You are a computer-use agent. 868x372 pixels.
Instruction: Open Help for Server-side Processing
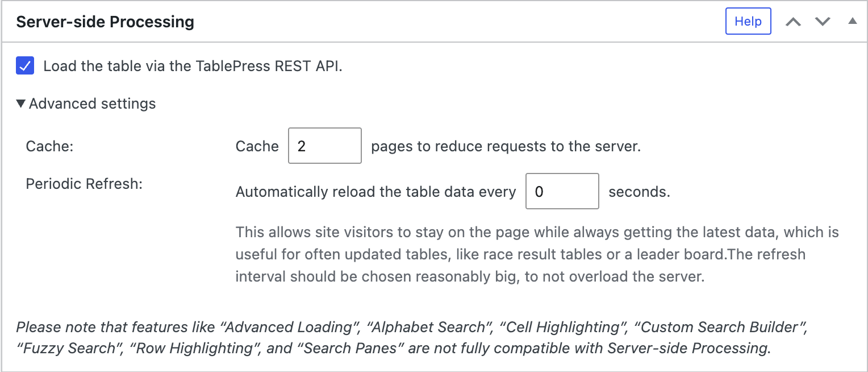(x=748, y=21)
